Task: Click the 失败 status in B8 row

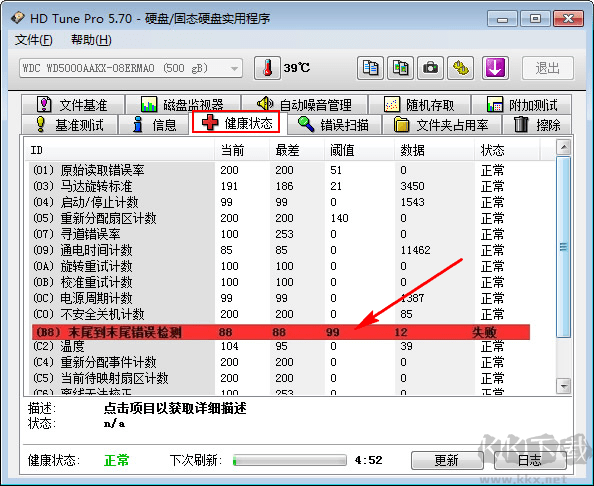Action: pos(484,332)
